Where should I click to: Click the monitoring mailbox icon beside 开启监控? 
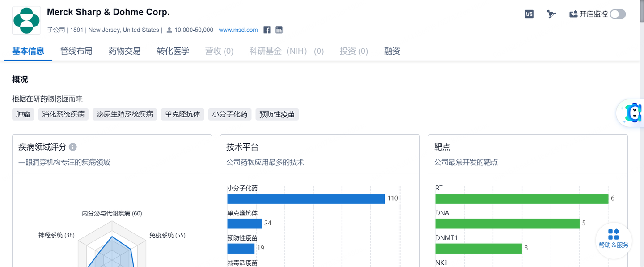click(x=574, y=14)
